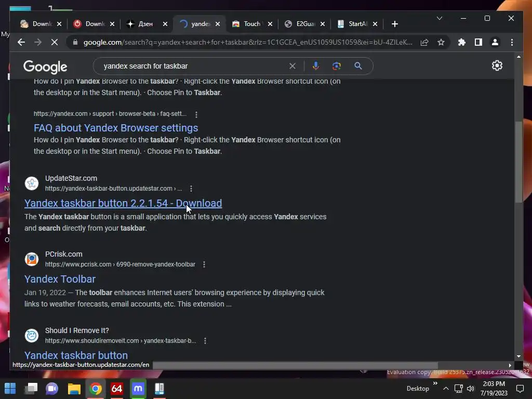This screenshot has width=532, height=399.
Task: Open Yandex taskbar button 2.2.1.54 Download link
Action: (123, 203)
